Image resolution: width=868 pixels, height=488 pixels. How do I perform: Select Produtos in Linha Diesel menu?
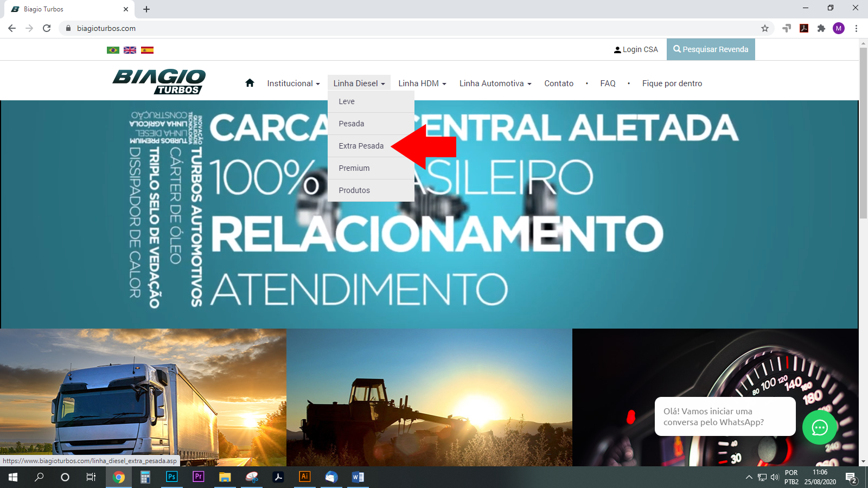click(x=371, y=190)
